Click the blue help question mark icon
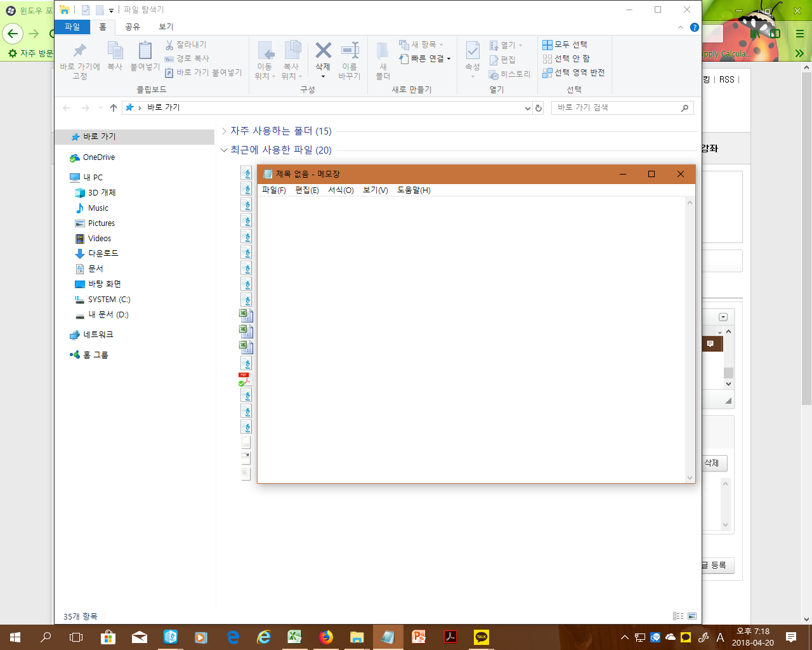812x650 pixels. click(x=695, y=27)
